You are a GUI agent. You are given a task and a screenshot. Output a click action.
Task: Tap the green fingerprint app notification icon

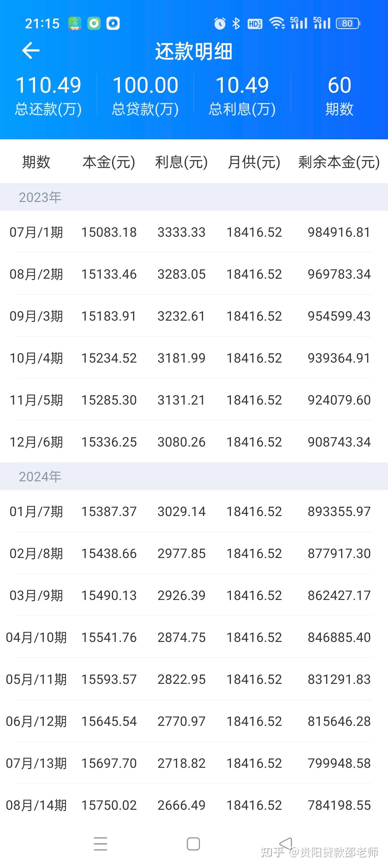tap(74, 23)
